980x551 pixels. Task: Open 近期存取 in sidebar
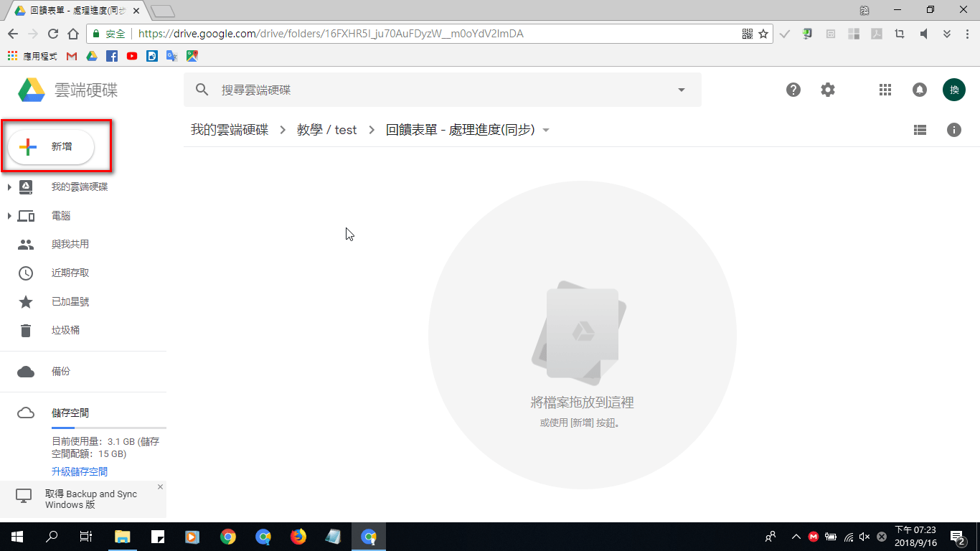pyautogui.click(x=70, y=273)
